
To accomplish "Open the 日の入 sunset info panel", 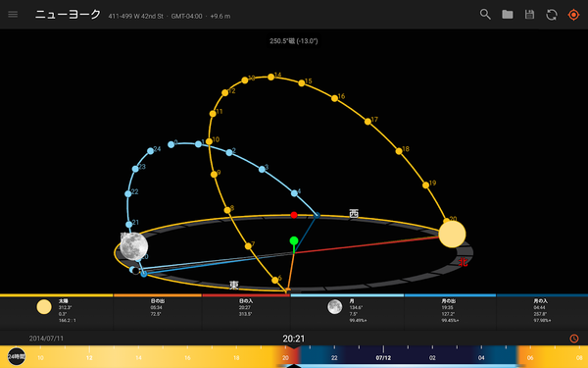I will tap(246, 312).
